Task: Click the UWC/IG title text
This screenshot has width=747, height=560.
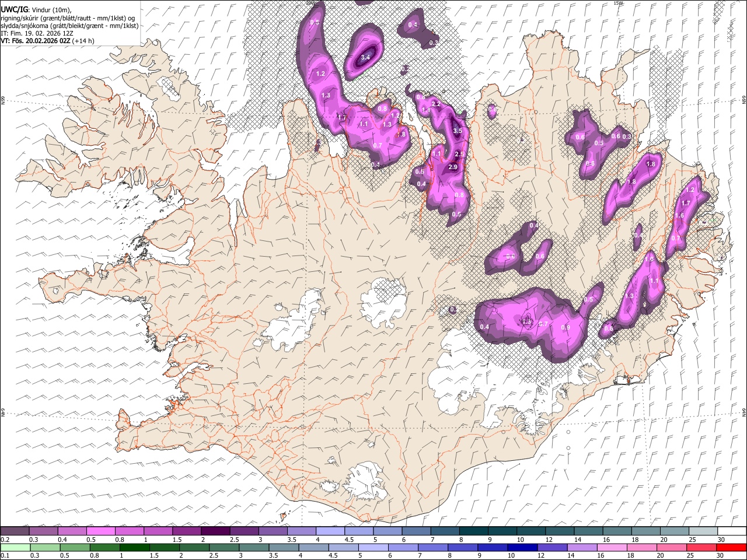Action: click(15, 9)
